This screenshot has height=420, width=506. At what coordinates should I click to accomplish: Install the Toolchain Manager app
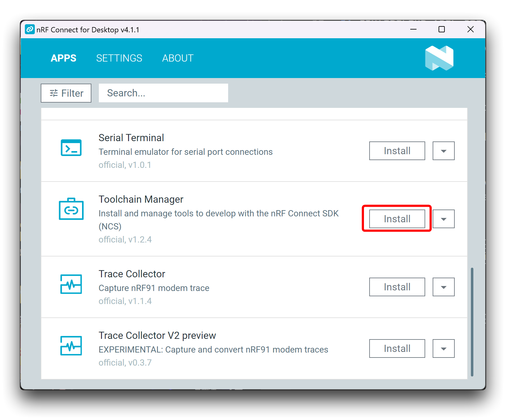coord(397,219)
